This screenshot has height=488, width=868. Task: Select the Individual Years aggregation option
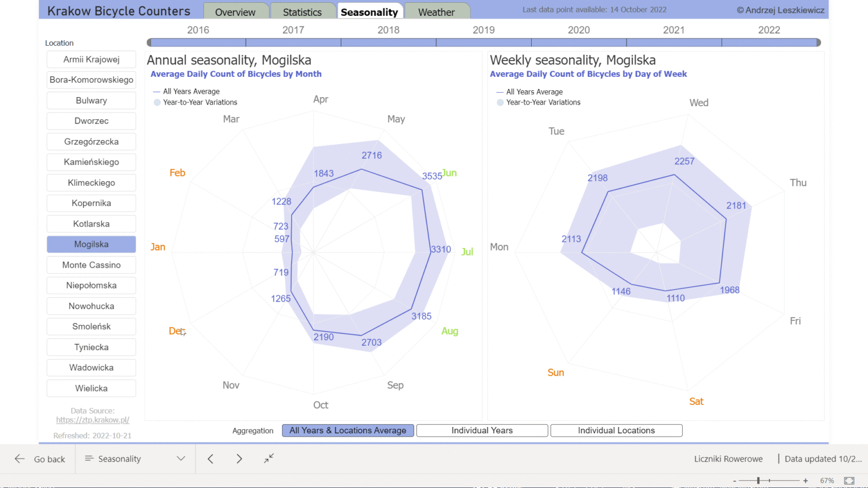point(481,430)
